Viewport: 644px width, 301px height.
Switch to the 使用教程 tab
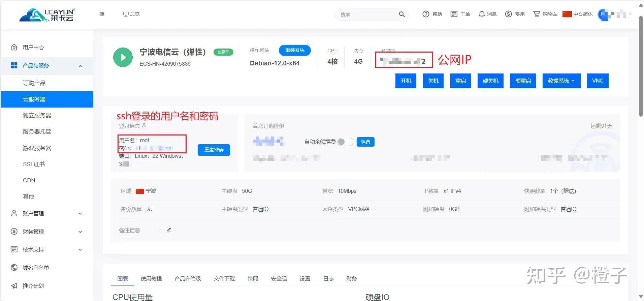pos(151,278)
